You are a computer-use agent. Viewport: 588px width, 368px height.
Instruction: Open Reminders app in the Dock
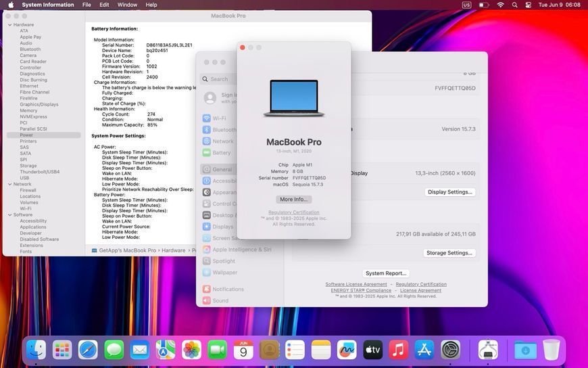(x=295, y=350)
